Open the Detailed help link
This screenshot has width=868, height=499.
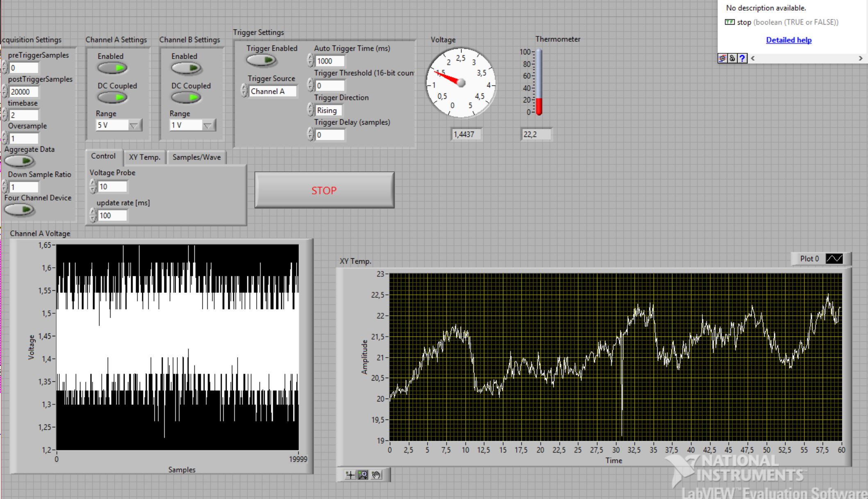click(x=788, y=40)
